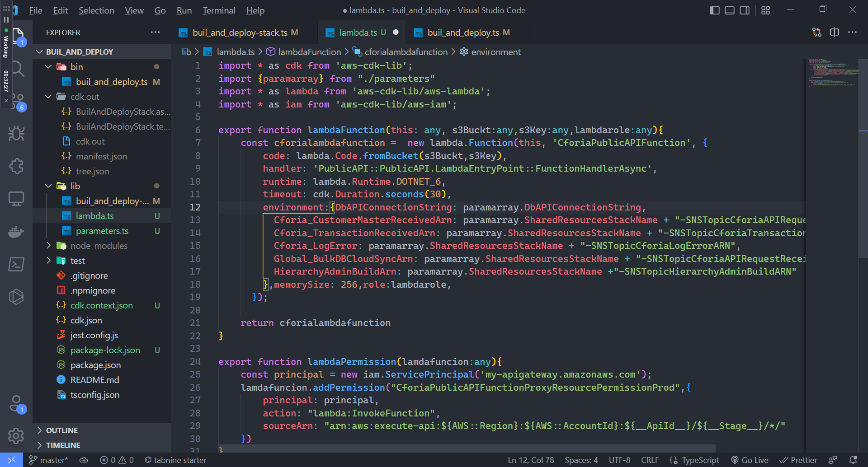Screen dimensions: 868x467
Task: Click the Open Changes compare icon
Action: coord(817,32)
